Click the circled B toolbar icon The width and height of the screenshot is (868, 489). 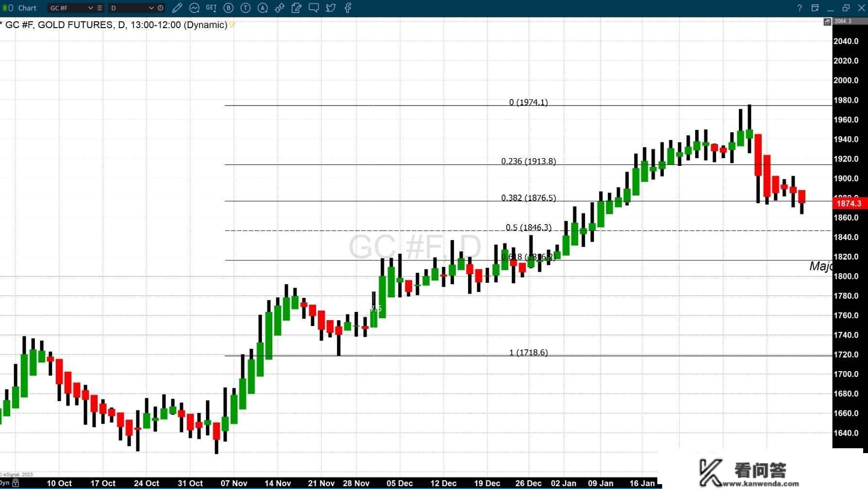(229, 8)
